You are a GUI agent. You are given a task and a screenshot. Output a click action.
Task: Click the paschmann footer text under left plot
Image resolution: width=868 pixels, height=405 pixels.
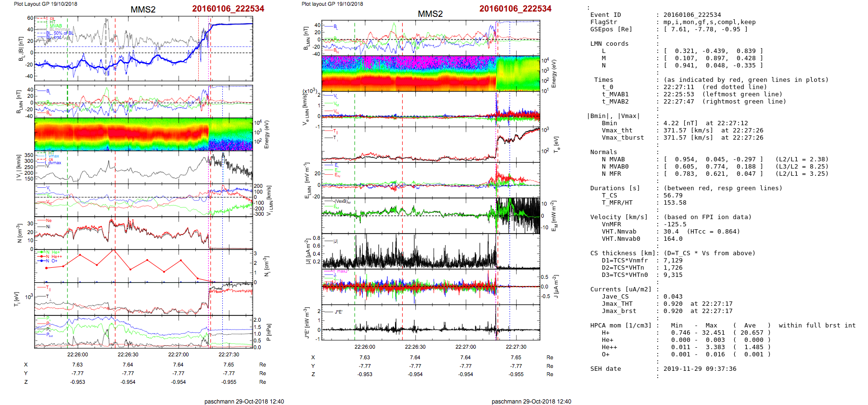(244, 401)
